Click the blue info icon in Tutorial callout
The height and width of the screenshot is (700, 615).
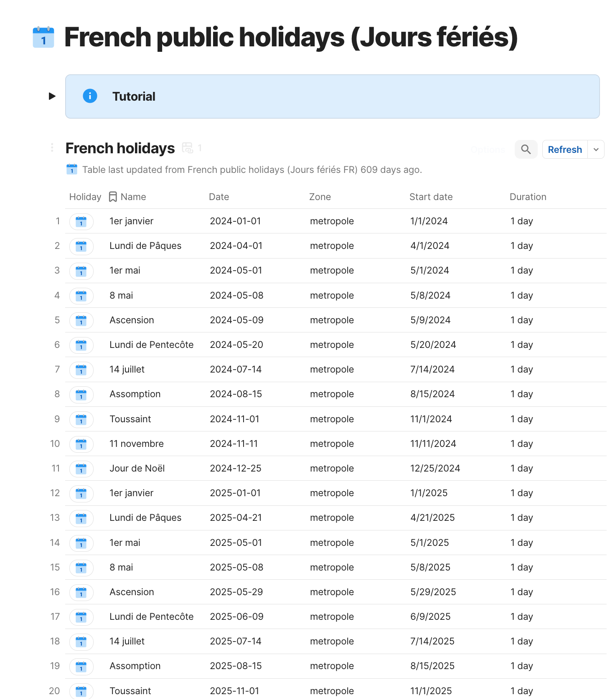[x=90, y=96]
